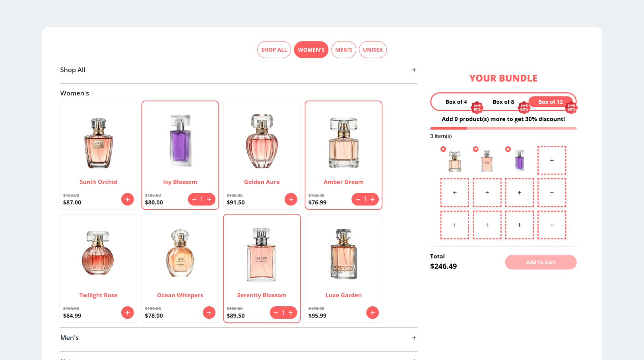Viewport: 644px width, 360px height.
Task: Decrease Serenity Blossom quantity
Action: coord(276,313)
